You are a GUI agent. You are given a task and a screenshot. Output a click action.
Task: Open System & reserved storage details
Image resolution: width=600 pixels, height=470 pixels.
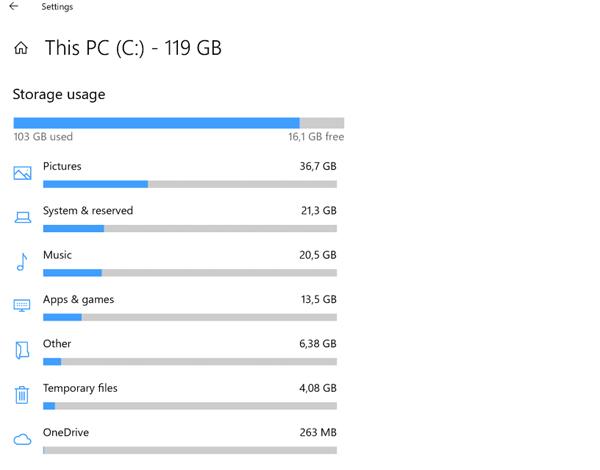pyautogui.click(x=88, y=211)
